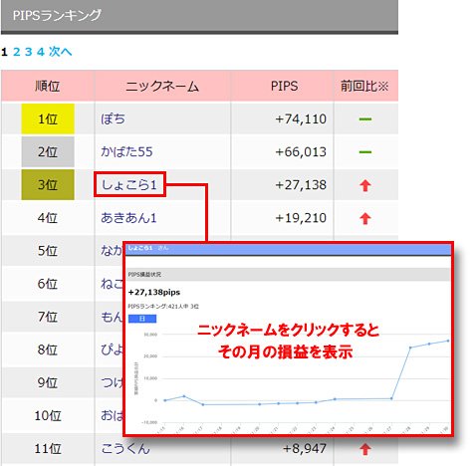The height and width of the screenshot is (466, 476).
Task: Click the 4位 rank cell
Action: tap(48, 218)
